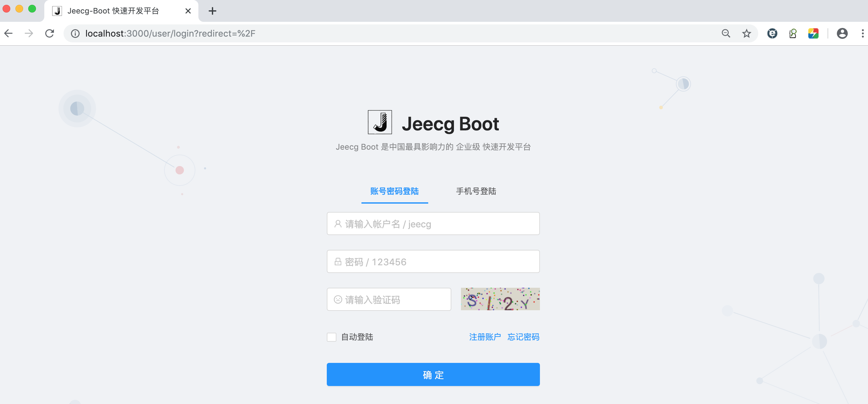
Task: Select the 账号密码登陆 tab
Action: pyautogui.click(x=394, y=191)
